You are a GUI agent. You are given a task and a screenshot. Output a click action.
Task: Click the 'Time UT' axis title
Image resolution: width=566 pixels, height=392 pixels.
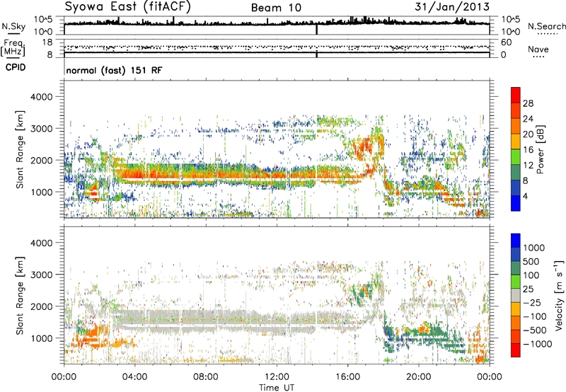[277, 388]
